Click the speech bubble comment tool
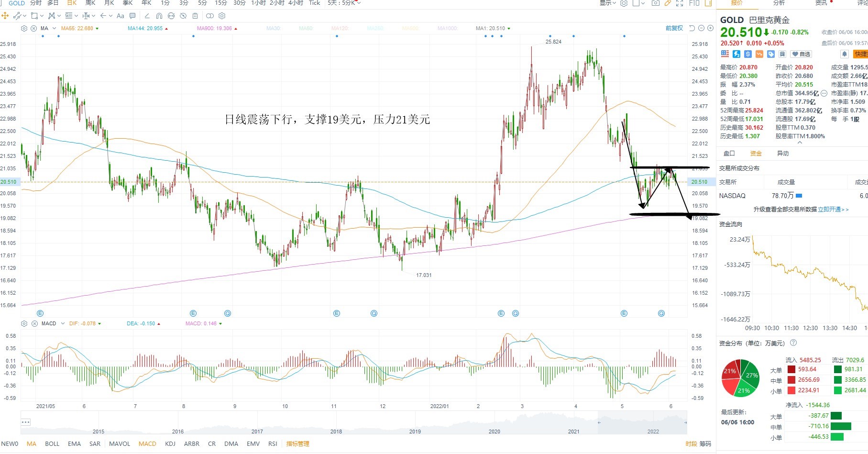868x454 pixels. (x=132, y=16)
